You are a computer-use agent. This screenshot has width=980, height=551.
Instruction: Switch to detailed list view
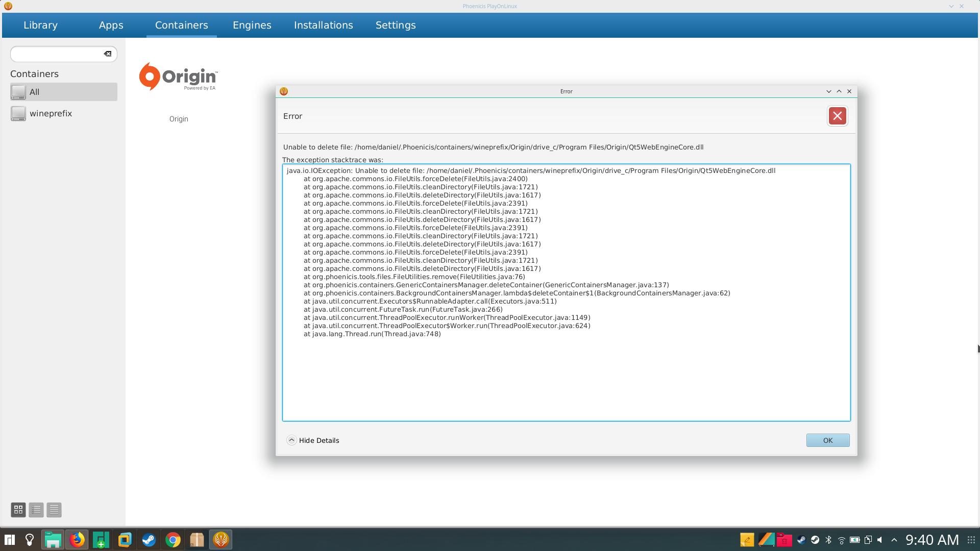pos(54,510)
